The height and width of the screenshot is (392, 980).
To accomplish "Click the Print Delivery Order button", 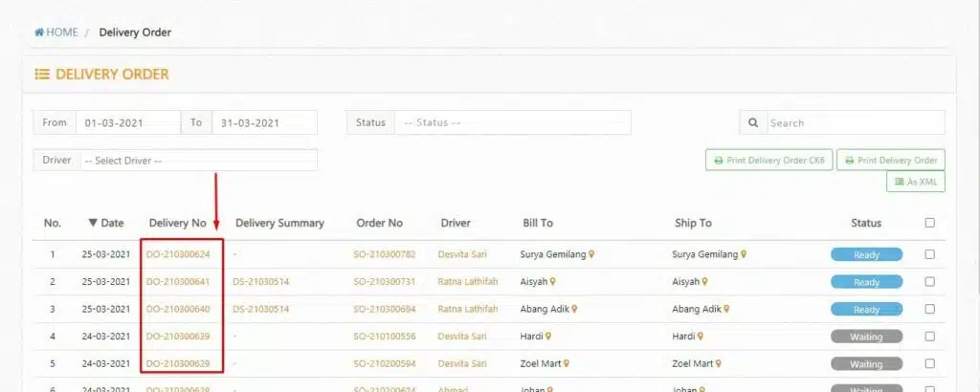I will point(891,161).
